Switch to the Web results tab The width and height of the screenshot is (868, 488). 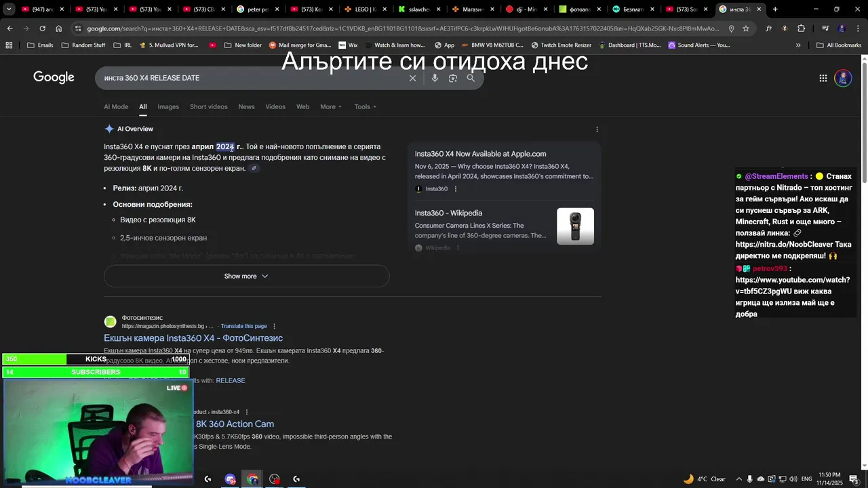[303, 106]
